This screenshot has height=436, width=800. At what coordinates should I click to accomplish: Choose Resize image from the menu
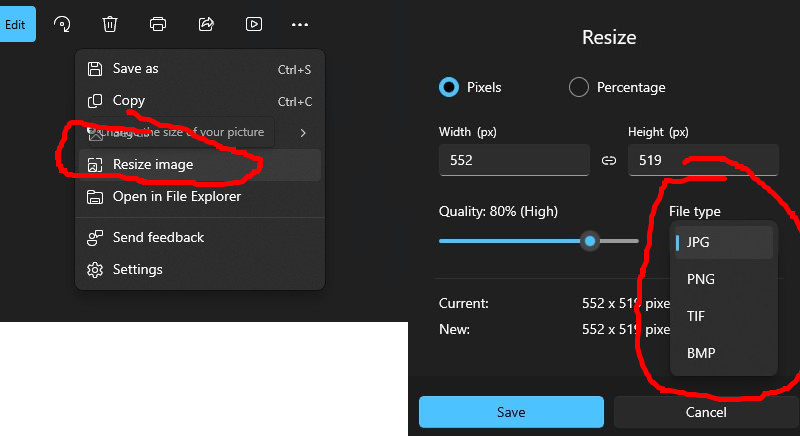(153, 165)
